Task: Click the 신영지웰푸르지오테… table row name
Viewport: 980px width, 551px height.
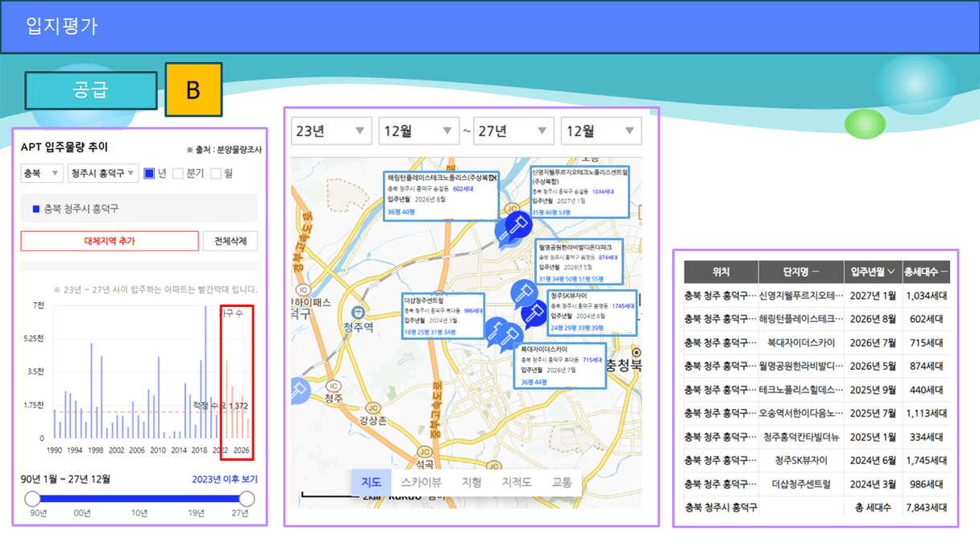Action: click(800, 296)
